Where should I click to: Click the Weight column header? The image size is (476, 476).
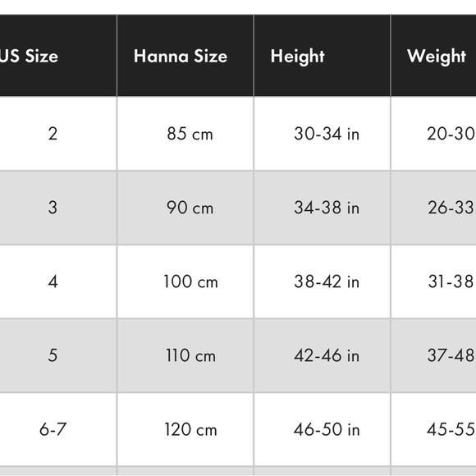(433, 55)
